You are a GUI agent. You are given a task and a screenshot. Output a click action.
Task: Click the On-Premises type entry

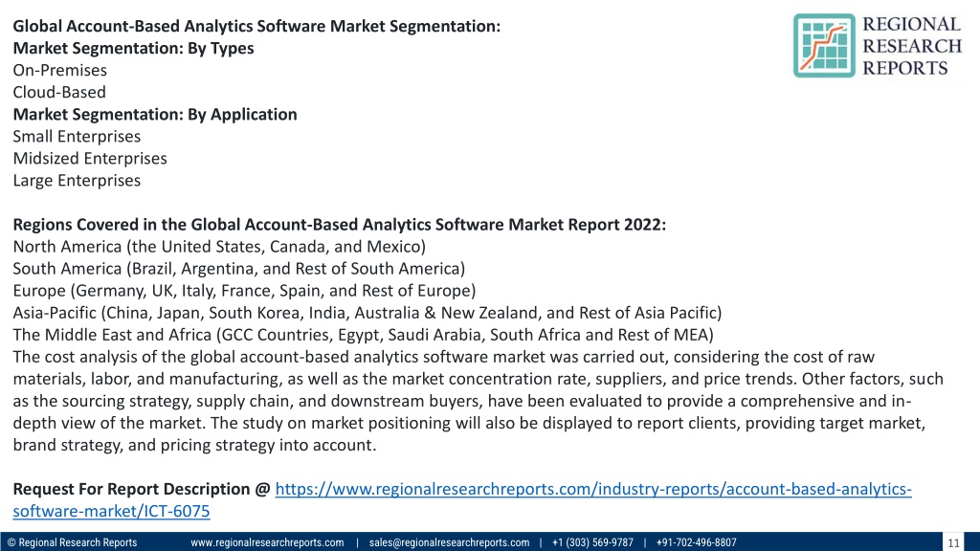coord(60,70)
